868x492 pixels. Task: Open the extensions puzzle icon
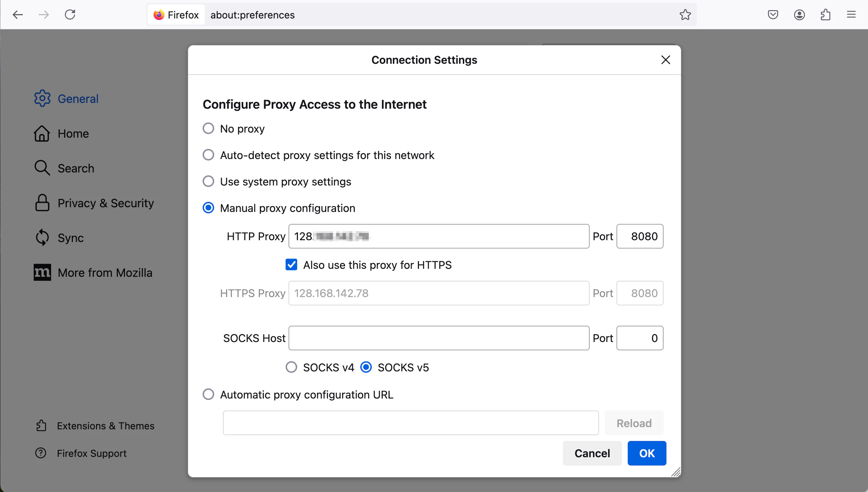tap(825, 15)
